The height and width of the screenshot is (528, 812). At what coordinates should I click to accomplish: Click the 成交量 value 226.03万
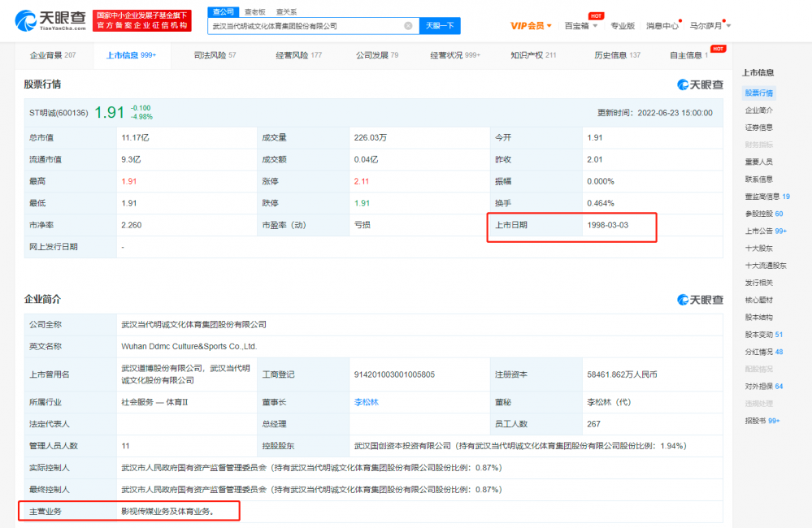click(x=371, y=138)
